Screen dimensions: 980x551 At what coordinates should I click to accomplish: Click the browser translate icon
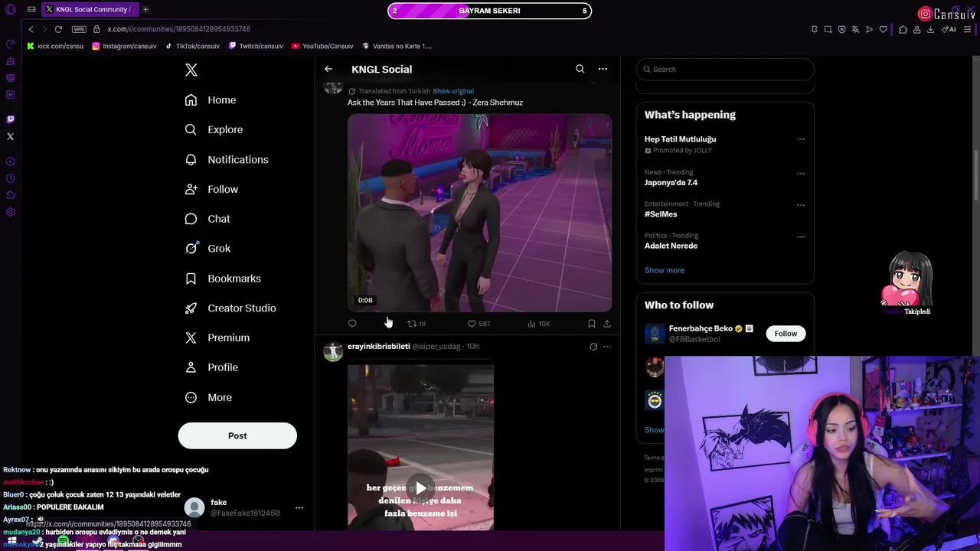point(855,29)
